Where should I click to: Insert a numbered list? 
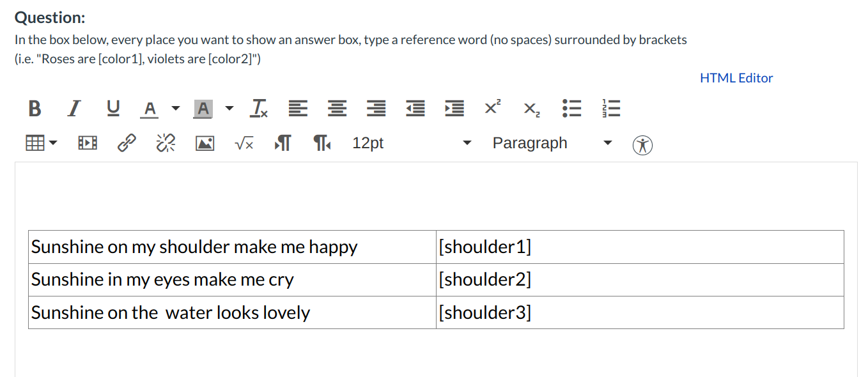(x=611, y=109)
